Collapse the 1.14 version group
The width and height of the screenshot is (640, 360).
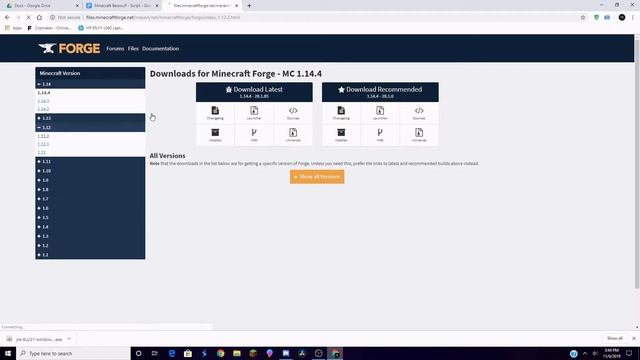click(90, 84)
